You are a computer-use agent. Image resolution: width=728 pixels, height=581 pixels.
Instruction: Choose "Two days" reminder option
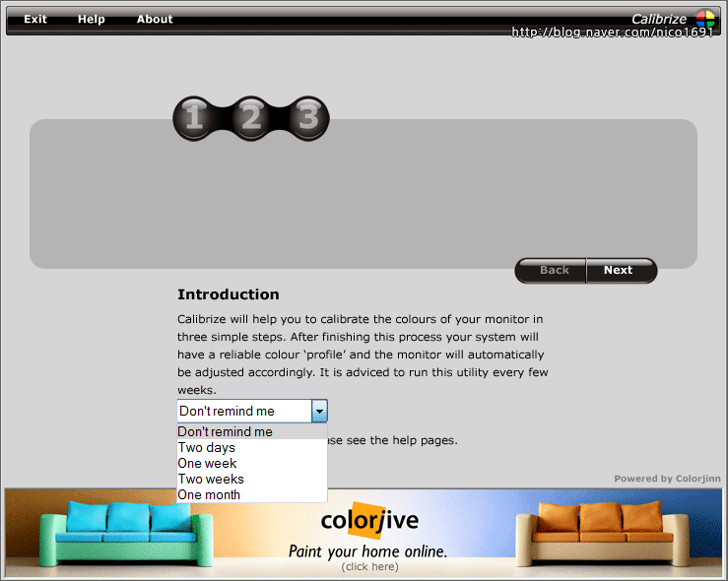[x=207, y=448]
